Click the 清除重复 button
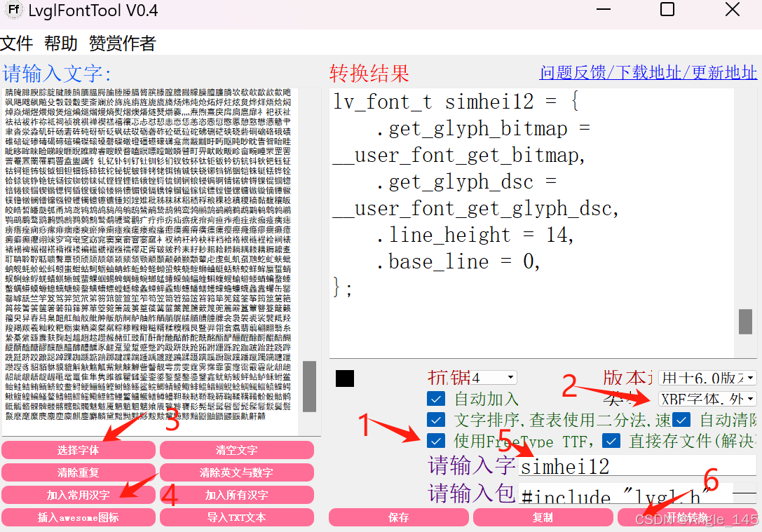The width and height of the screenshot is (762, 532). (x=79, y=472)
